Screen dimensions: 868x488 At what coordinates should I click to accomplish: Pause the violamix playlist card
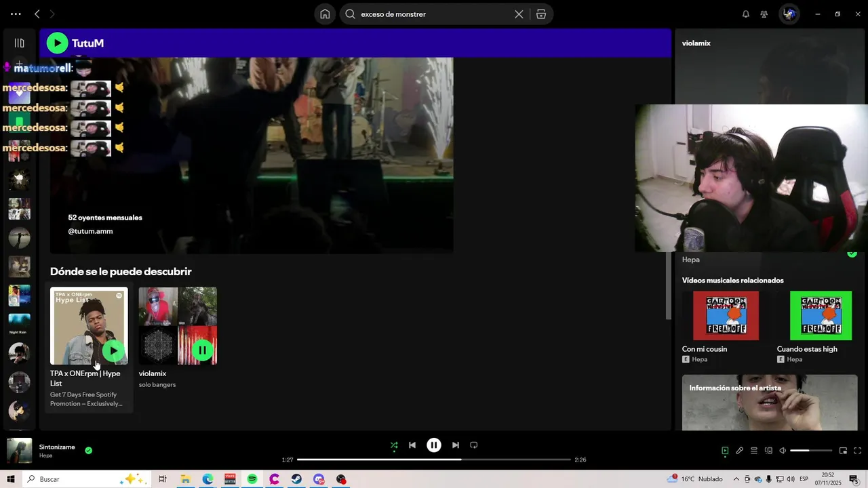pos(202,350)
